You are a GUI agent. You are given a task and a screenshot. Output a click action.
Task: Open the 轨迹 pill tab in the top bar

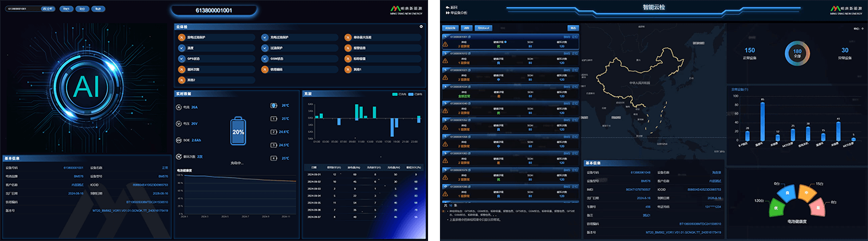tap(98, 9)
